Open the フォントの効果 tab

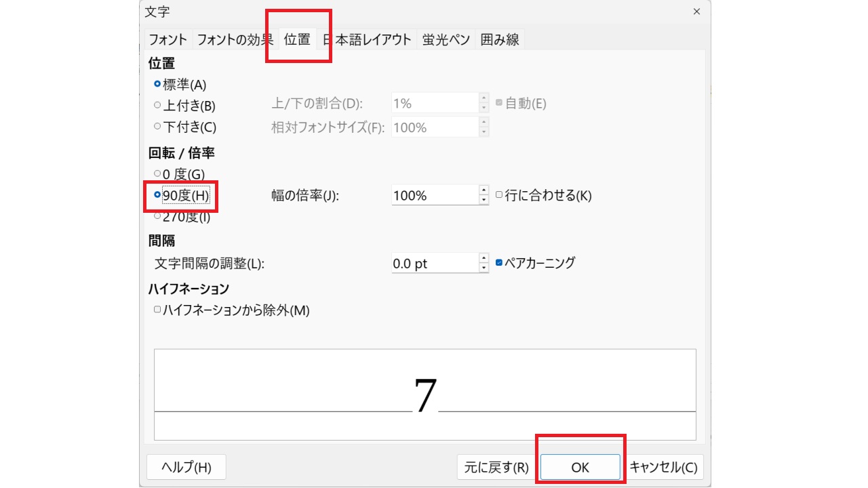pyautogui.click(x=234, y=39)
